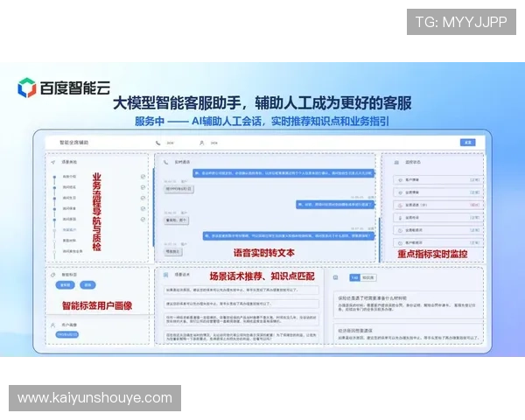Screen dimensions: 525x420
Task: Click the status value of the 坐席情绪 row
Action: (x=475, y=192)
